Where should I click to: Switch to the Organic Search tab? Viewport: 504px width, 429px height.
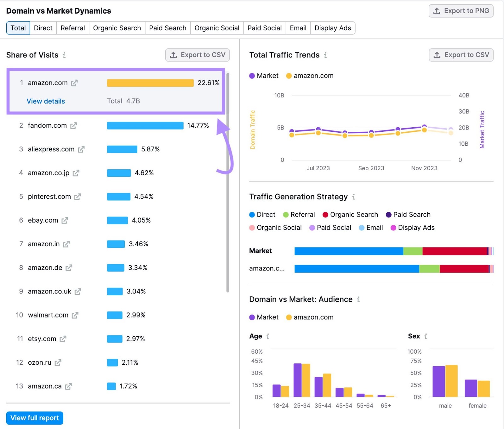tap(117, 28)
